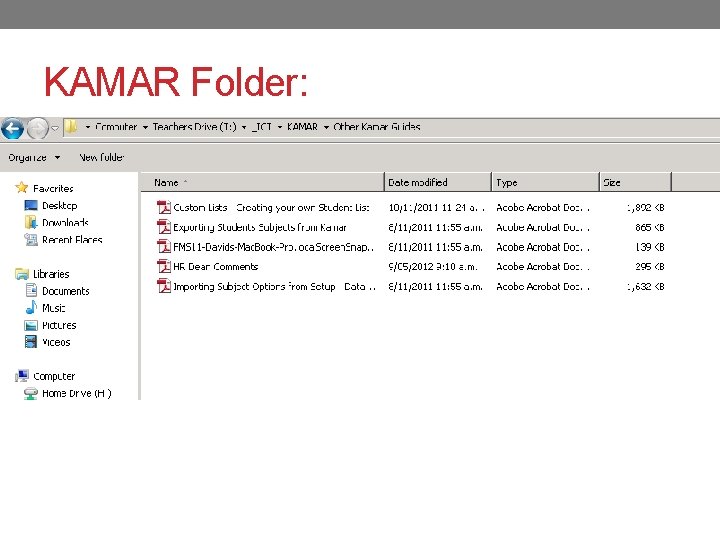Click the New folder button
Image resolution: width=720 pixels, height=540 pixels.
[x=101, y=157]
